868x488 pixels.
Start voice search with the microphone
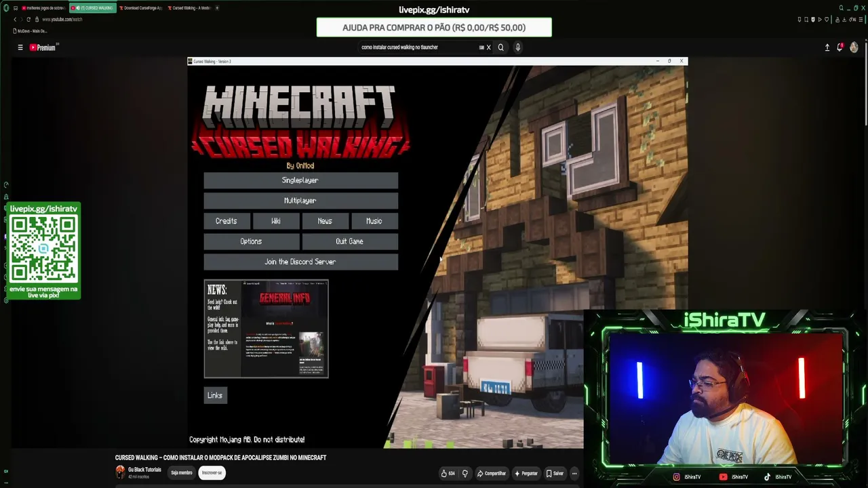click(517, 47)
